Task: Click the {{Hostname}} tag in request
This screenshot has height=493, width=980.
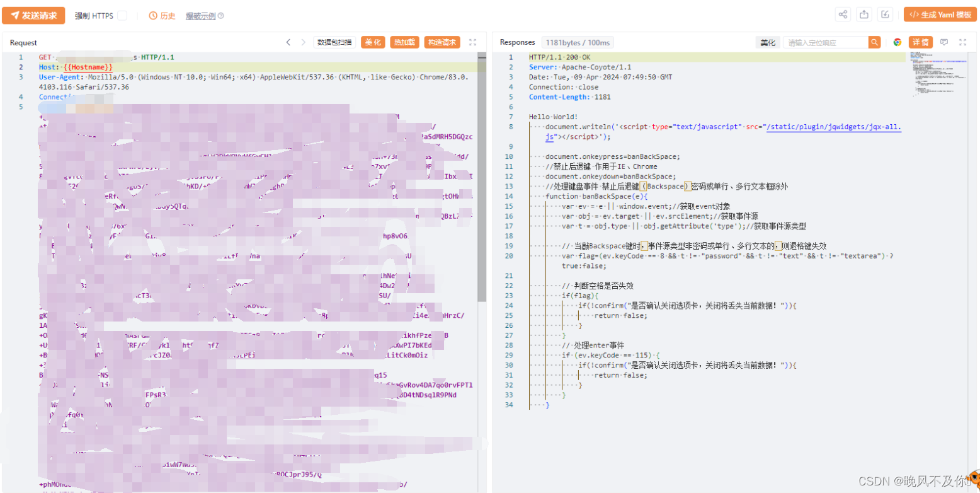Action: click(x=88, y=67)
